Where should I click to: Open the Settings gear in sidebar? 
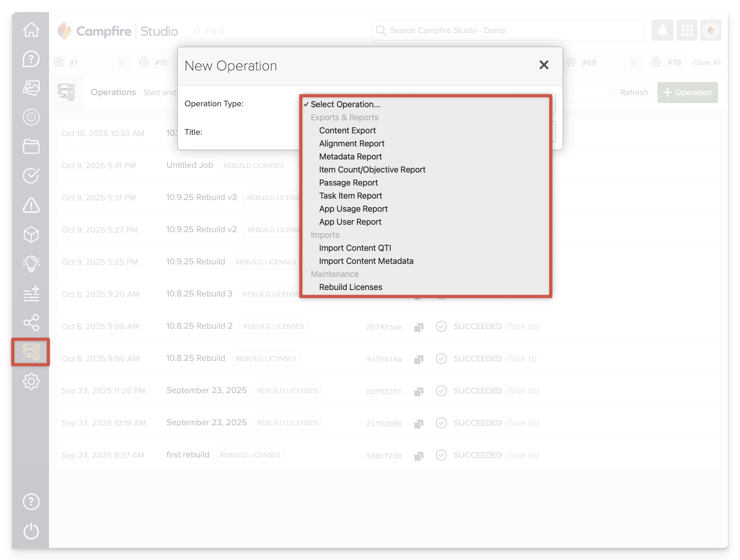click(x=31, y=381)
